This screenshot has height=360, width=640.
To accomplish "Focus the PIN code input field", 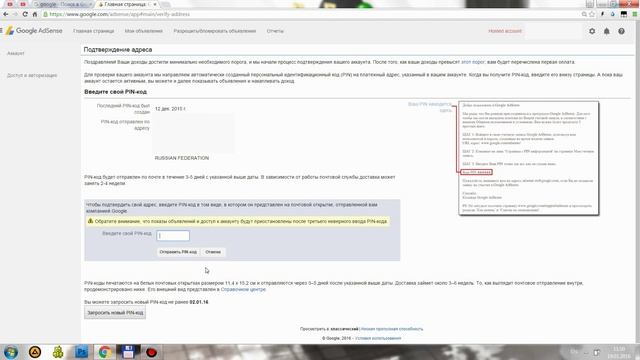I will coord(173,236).
